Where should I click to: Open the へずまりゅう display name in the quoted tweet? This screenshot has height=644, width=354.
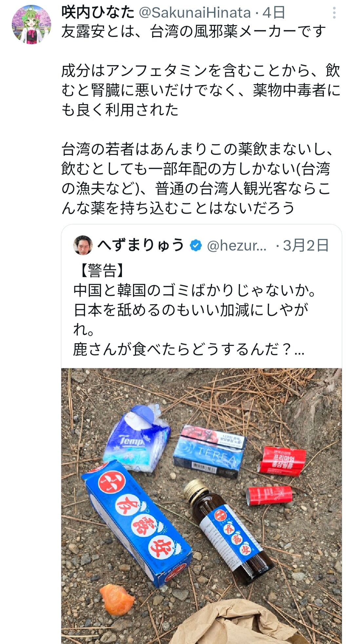141,245
